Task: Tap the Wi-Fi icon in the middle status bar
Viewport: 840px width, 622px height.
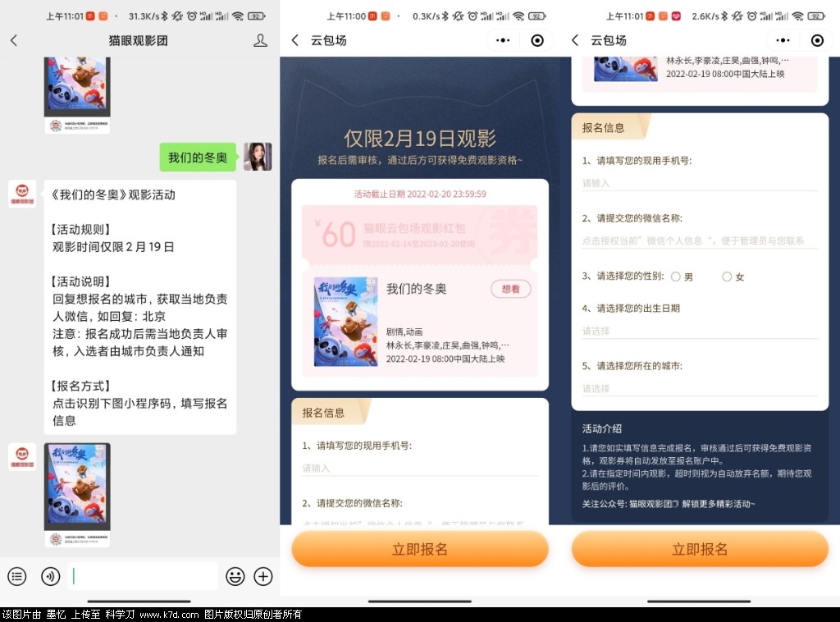Action: tap(518, 16)
